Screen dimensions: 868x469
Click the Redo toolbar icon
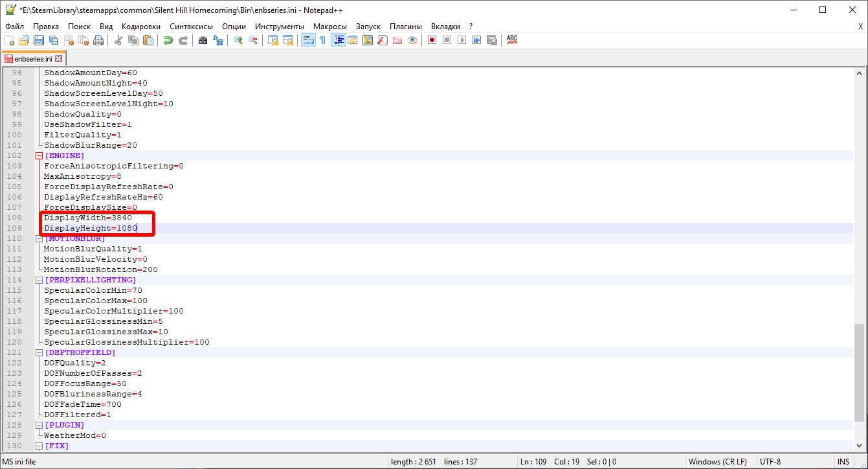pyautogui.click(x=183, y=40)
